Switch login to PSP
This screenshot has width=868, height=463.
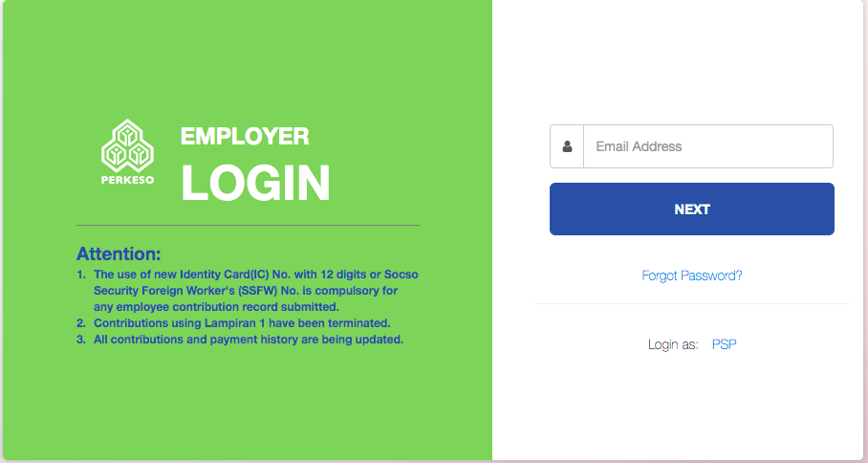[724, 344]
